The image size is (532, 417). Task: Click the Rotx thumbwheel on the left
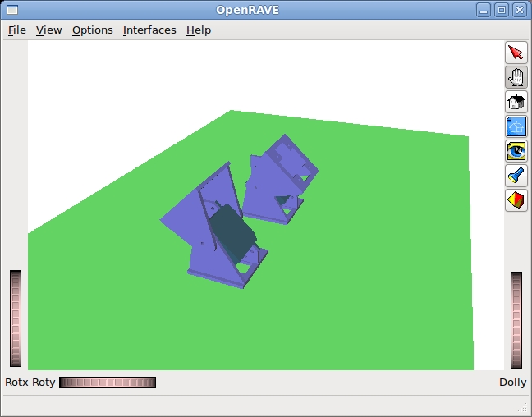point(16,318)
